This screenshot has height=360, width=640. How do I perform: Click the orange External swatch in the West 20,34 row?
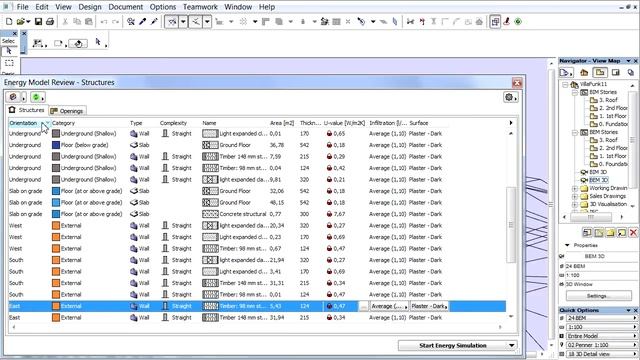tap(56, 225)
